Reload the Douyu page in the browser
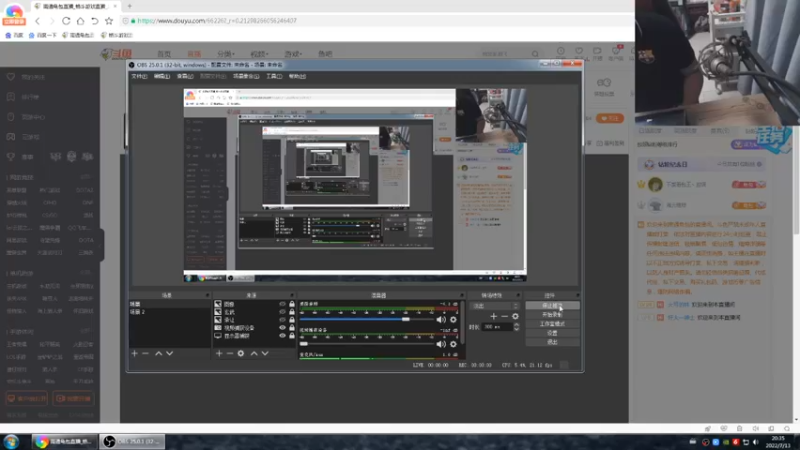The width and height of the screenshot is (800, 450). point(66,21)
